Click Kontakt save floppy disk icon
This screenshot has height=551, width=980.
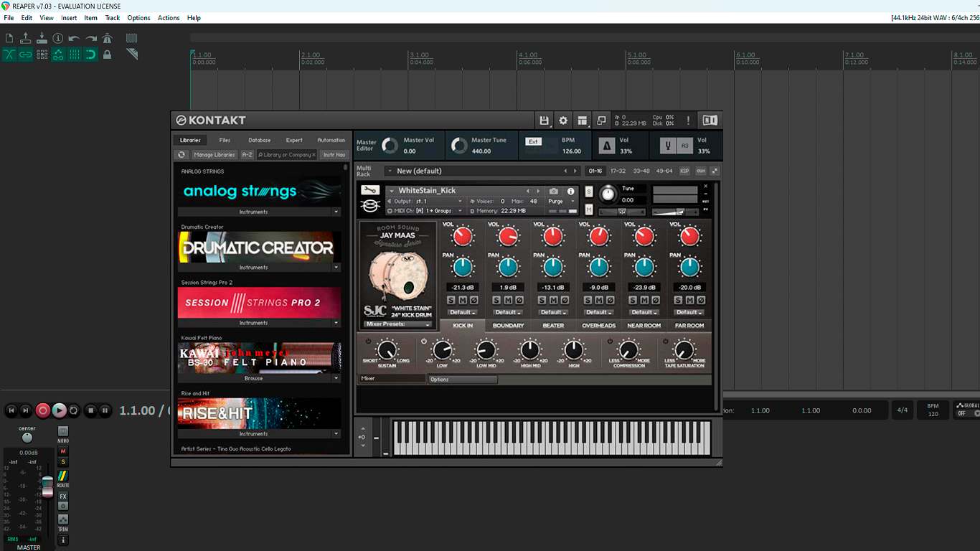(544, 121)
